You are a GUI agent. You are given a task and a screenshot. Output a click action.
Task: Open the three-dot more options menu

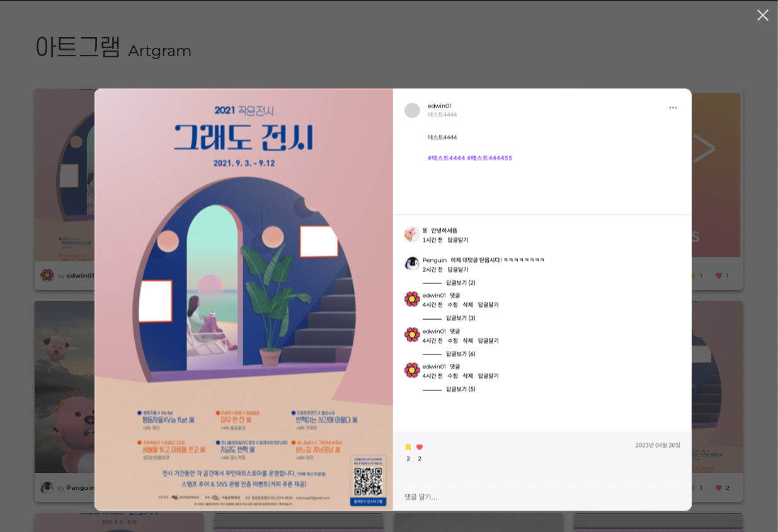[x=673, y=108]
